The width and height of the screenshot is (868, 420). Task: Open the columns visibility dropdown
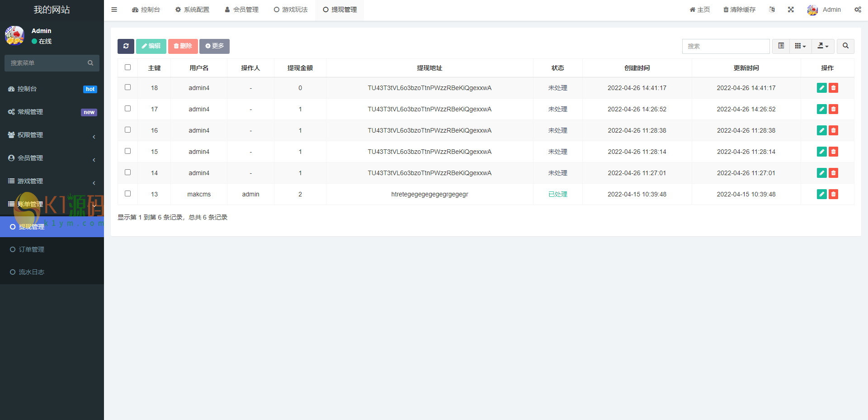pos(800,46)
